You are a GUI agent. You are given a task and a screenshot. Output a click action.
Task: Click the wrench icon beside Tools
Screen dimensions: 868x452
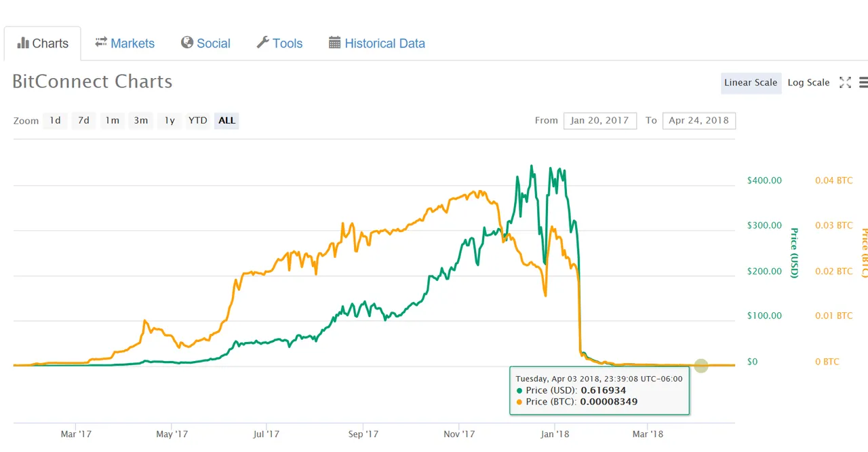(262, 43)
